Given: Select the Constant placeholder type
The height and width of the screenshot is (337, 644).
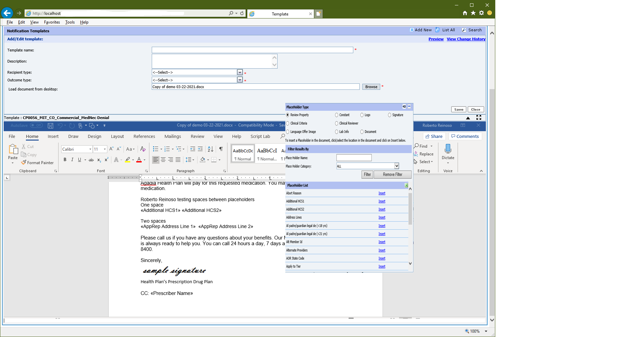Looking at the screenshot, I should click(x=336, y=115).
